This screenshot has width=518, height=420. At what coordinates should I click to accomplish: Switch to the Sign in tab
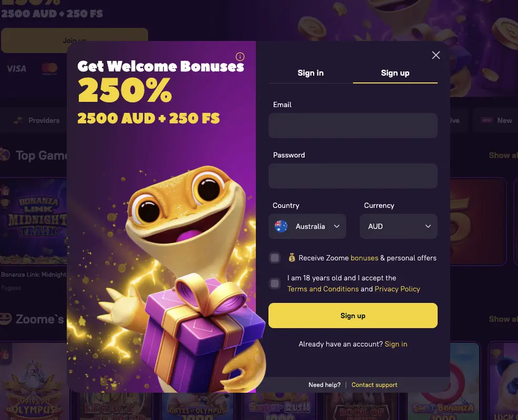coord(310,73)
